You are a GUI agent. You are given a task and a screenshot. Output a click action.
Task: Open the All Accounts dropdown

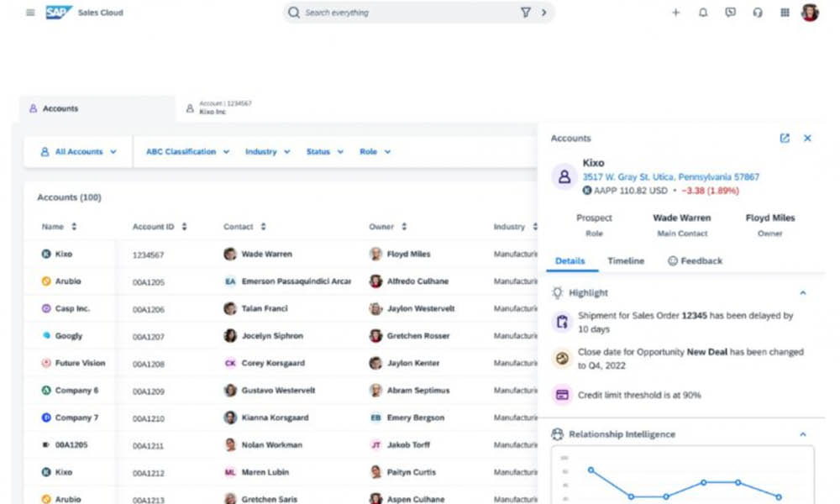(x=78, y=151)
